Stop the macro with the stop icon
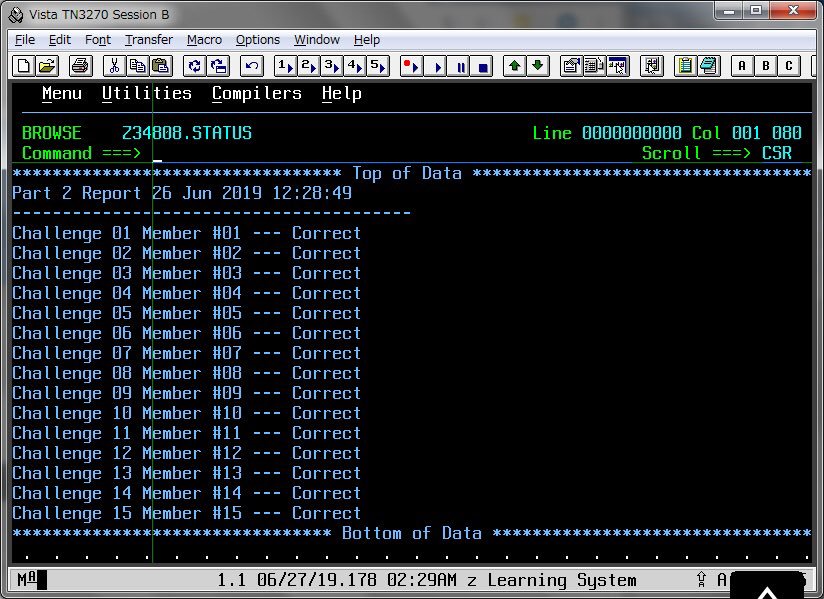The image size is (824, 599). (482, 65)
